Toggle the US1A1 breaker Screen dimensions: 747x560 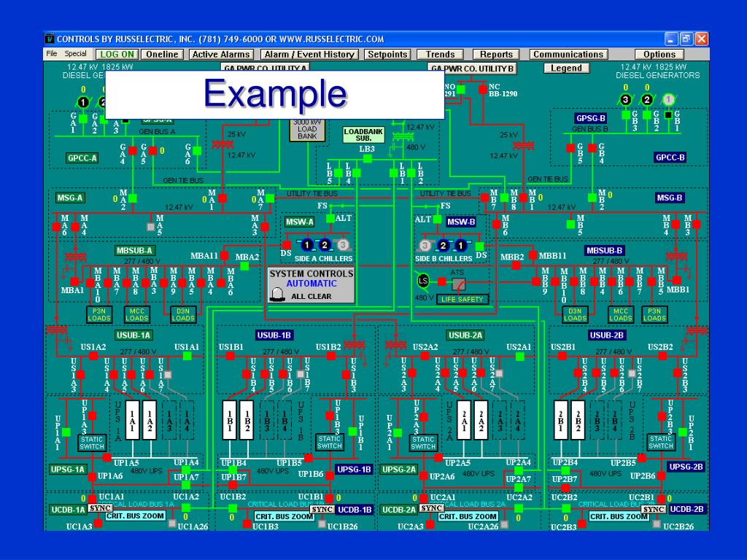click(x=187, y=356)
